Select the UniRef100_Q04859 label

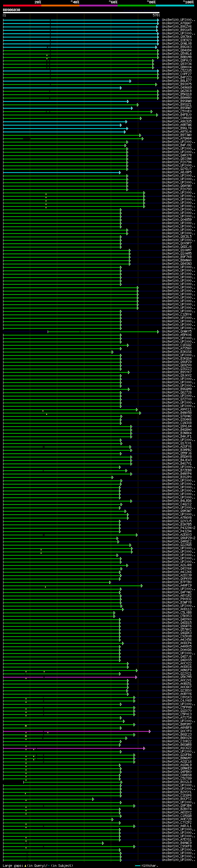[177, 220]
